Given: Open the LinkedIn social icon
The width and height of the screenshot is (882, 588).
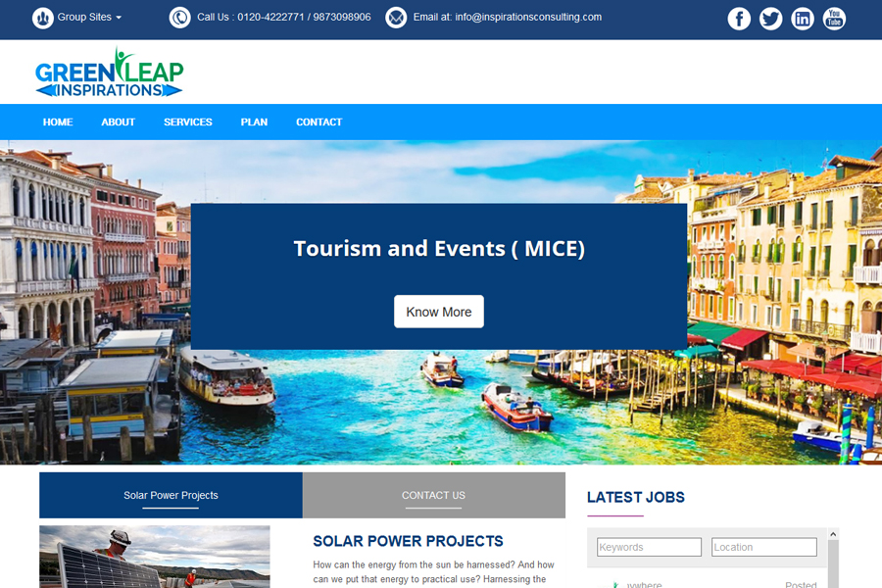Looking at the screenshot, I should click(x=803, y=19).
